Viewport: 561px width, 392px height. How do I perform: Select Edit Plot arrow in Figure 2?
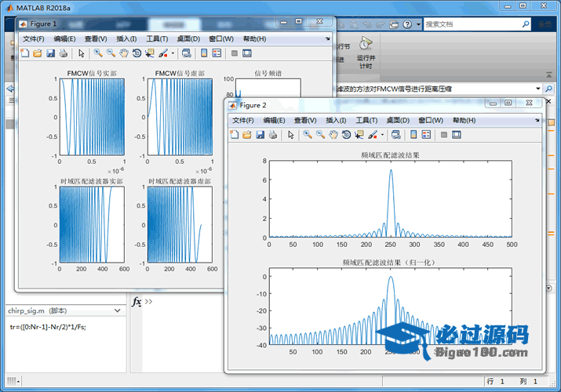click(291, 135)
